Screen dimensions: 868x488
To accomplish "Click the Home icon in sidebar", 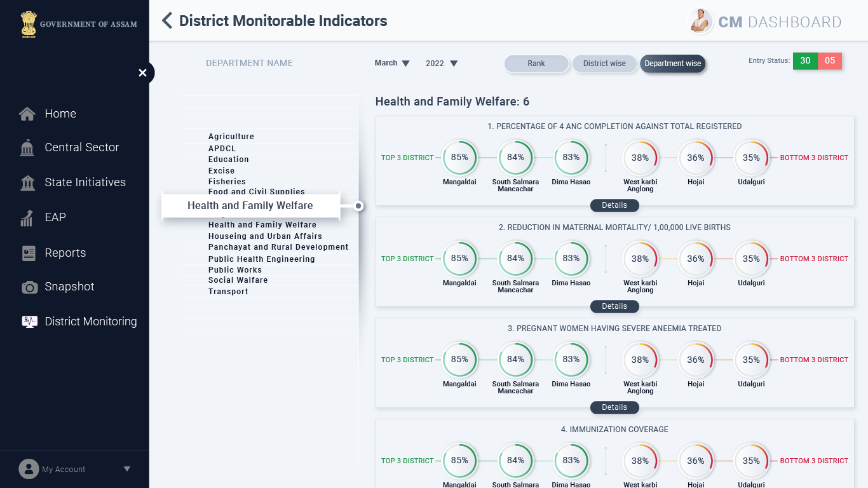I will [27, 114].
